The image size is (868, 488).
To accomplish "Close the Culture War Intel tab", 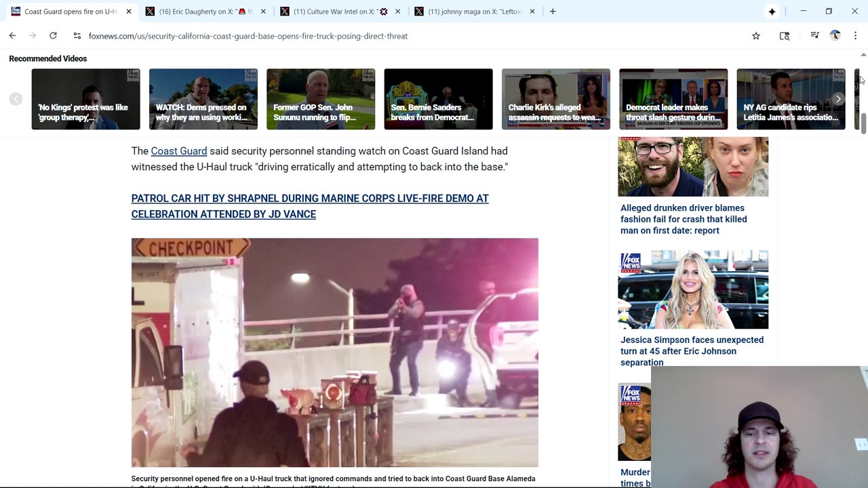I will pos(397,12).
